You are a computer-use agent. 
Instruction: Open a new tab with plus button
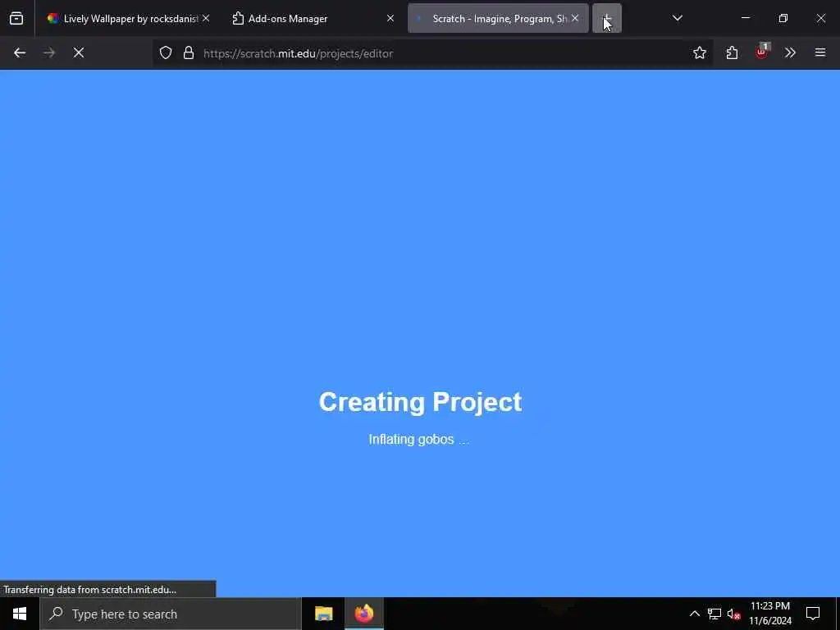pyautogui.click(x=607, y=19)
